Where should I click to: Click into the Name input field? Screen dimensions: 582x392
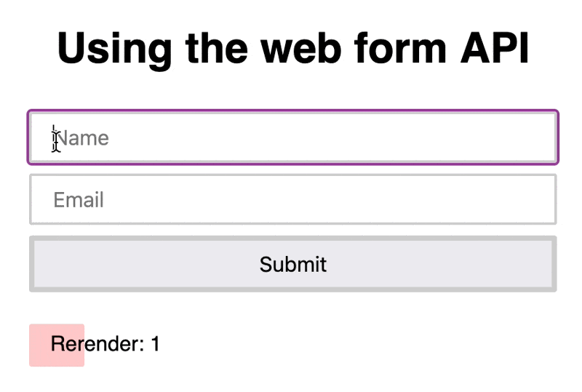(292, 137)
